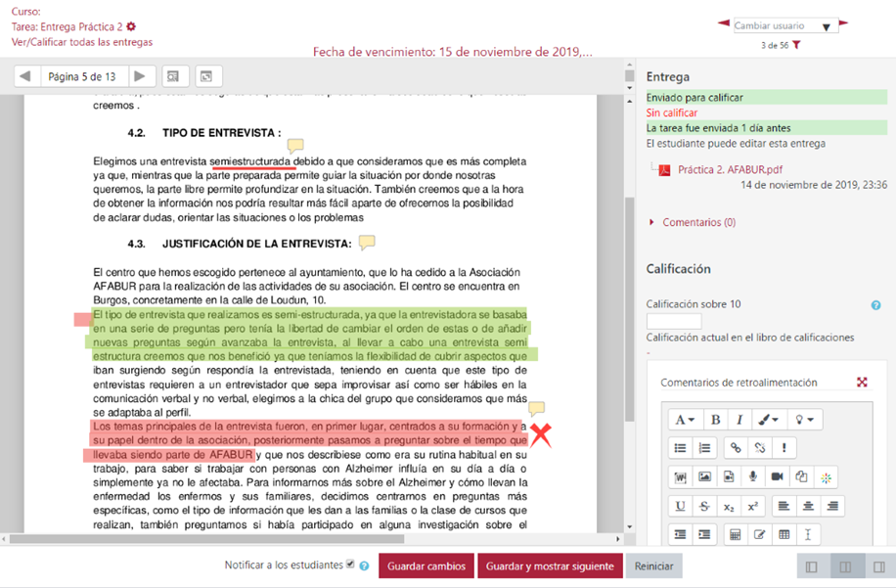Clear formatting with I-beam icon
The image size is (896, 588).
tap(808, 534)
